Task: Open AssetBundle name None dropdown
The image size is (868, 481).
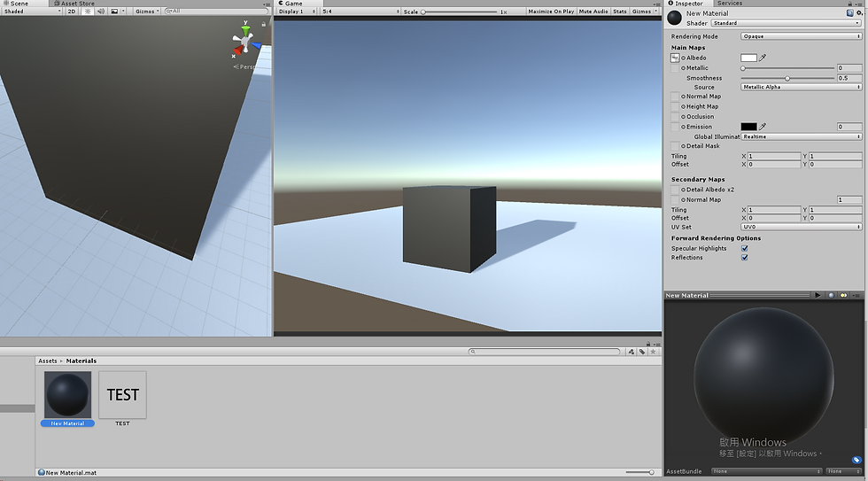Action: (767, 471)
